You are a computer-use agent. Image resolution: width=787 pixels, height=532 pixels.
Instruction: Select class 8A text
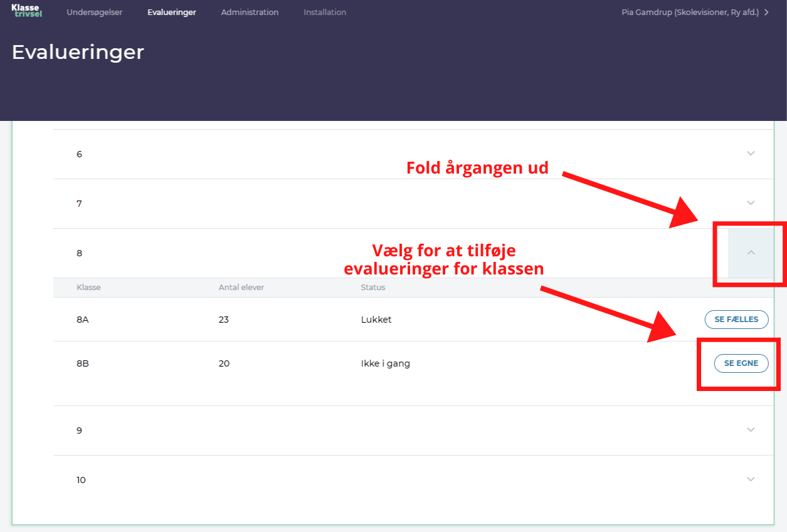click(83, 320)
